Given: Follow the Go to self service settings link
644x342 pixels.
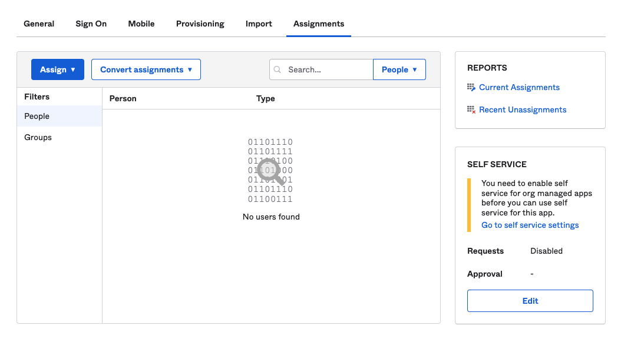Looking at the screenshot, I should [x=530, y=225].
